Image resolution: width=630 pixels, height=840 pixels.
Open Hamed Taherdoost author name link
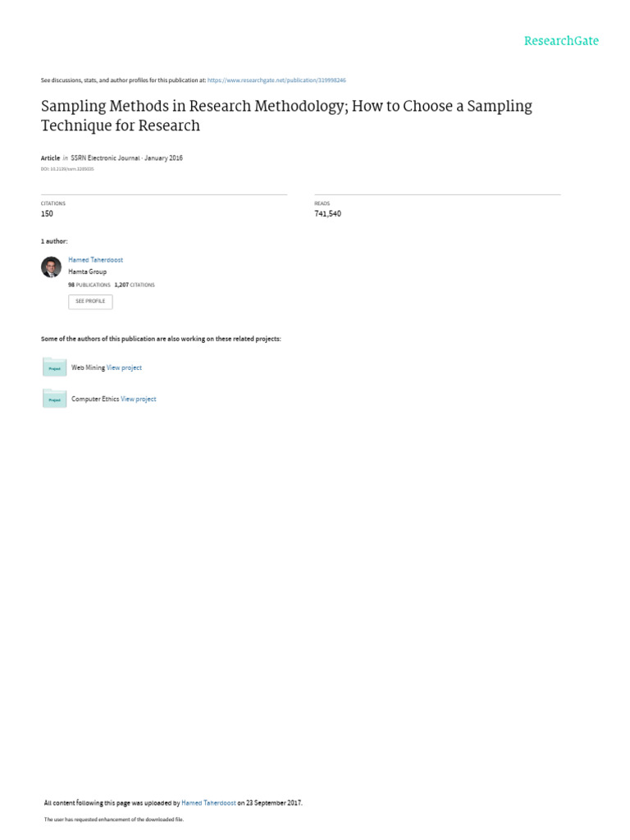pyautogui.click(x=95, y=260)
